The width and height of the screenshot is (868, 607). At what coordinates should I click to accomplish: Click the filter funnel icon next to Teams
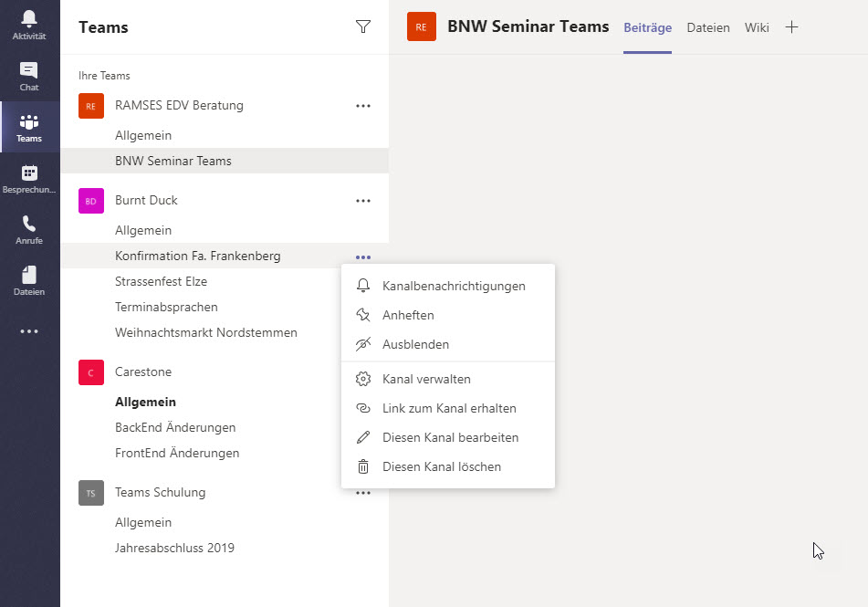click(363, 26)
